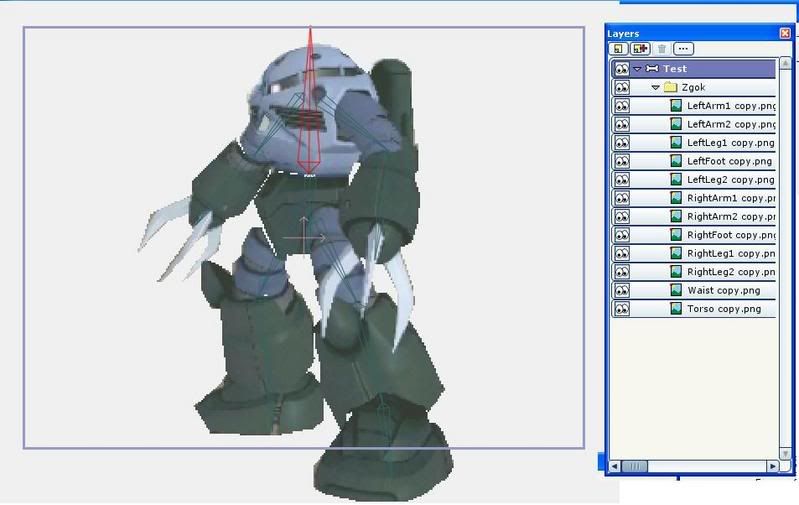
Task: Click the image icon of LeftArm1 copy.png
Action: pyautogui.click(x=676, y=105)
